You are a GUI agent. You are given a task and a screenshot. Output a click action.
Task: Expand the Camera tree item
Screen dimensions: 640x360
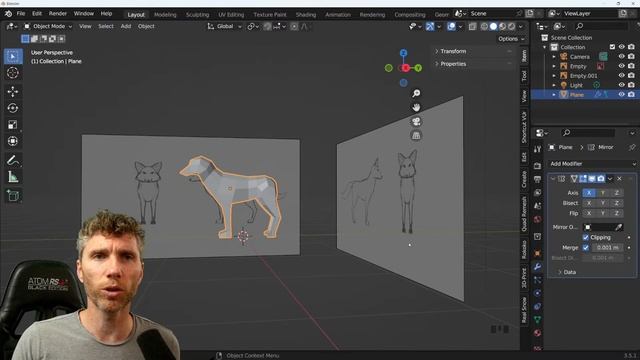coord(554,57)
